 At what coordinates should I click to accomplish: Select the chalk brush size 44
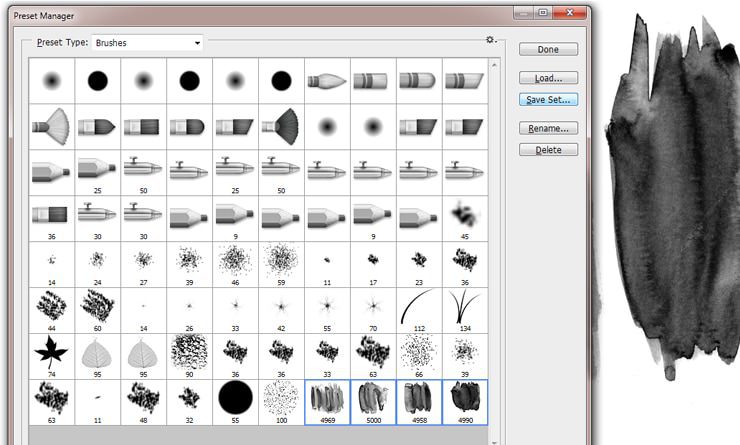[51, 311]
